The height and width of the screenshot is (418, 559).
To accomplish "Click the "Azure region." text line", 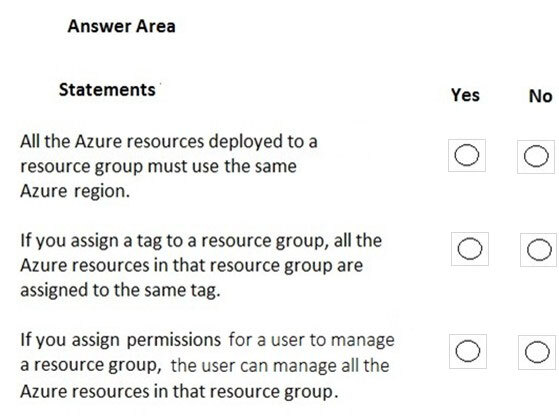I will pos(75,191).
